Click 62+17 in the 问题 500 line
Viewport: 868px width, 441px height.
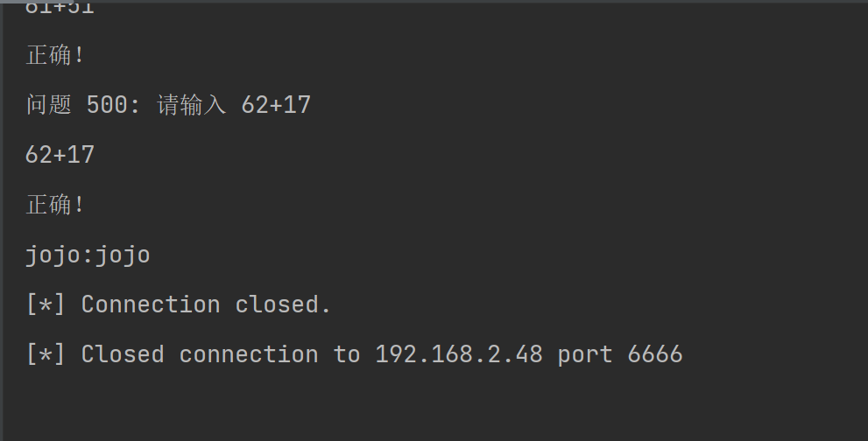click(x=276, y=106)
